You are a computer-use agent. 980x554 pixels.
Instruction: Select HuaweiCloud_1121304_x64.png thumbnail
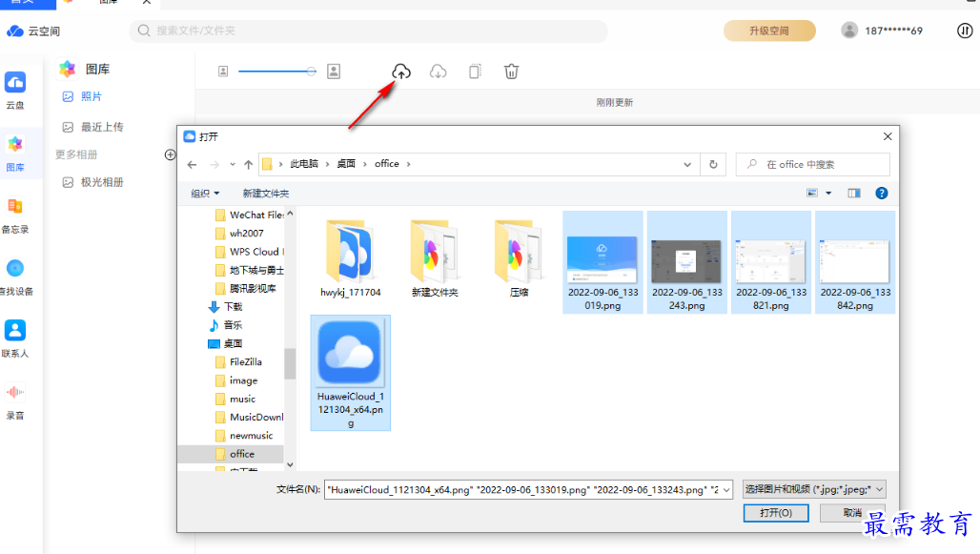(x=351, y=373)
